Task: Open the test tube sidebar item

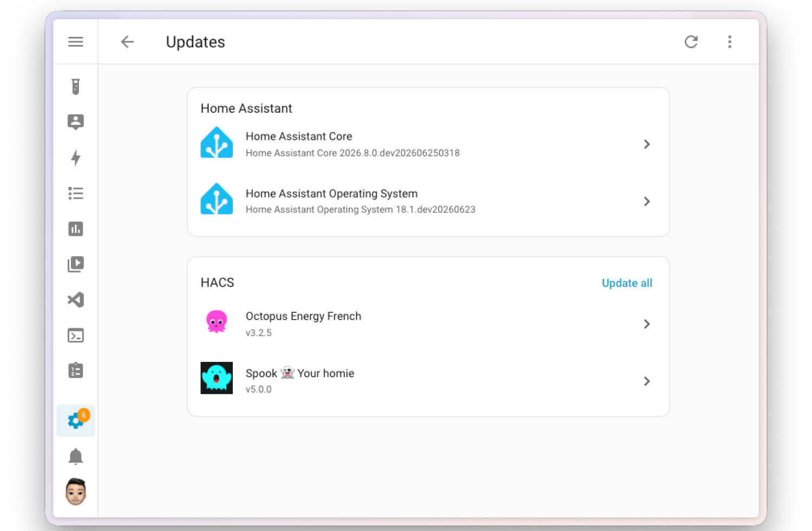Action: [x=75, y=87]
